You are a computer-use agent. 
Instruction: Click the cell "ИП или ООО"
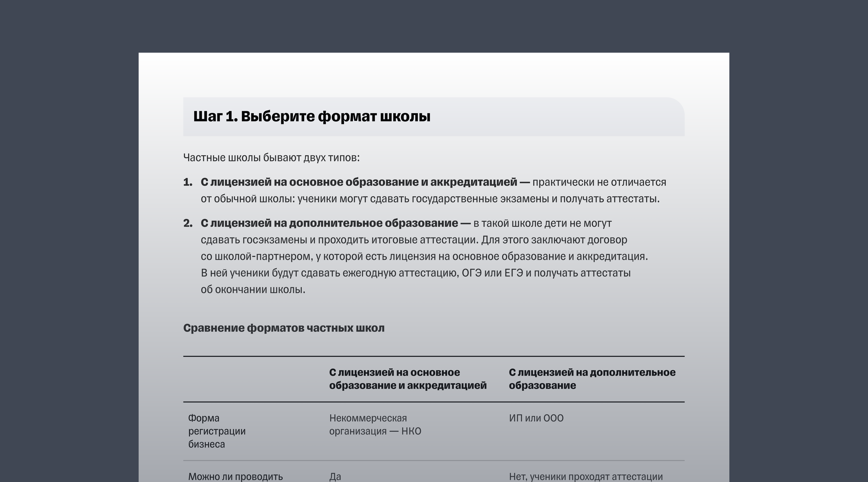pos(536,418)
